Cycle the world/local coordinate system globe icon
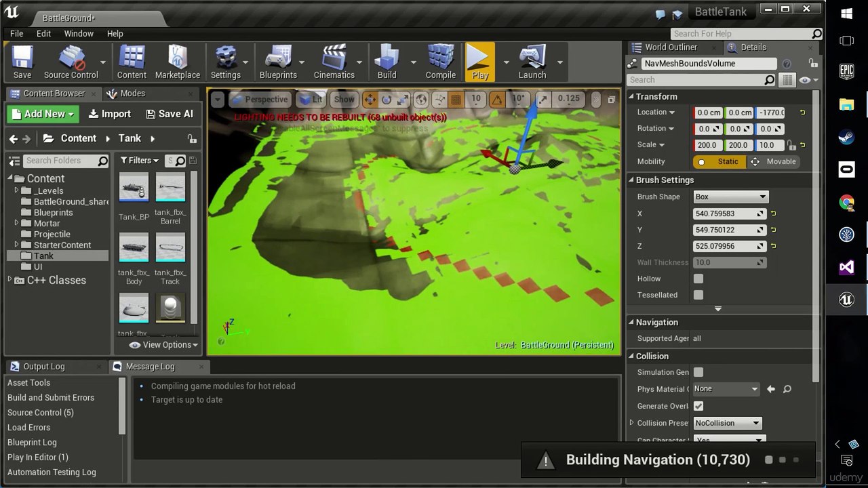This screenshot has width=868, height=488. click(x=421, y=100)
